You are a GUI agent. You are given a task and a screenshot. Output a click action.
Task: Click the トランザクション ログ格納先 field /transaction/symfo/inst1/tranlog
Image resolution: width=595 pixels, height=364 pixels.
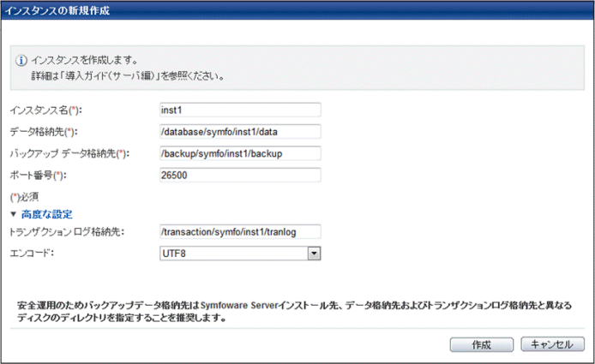[x=240, y=231]
